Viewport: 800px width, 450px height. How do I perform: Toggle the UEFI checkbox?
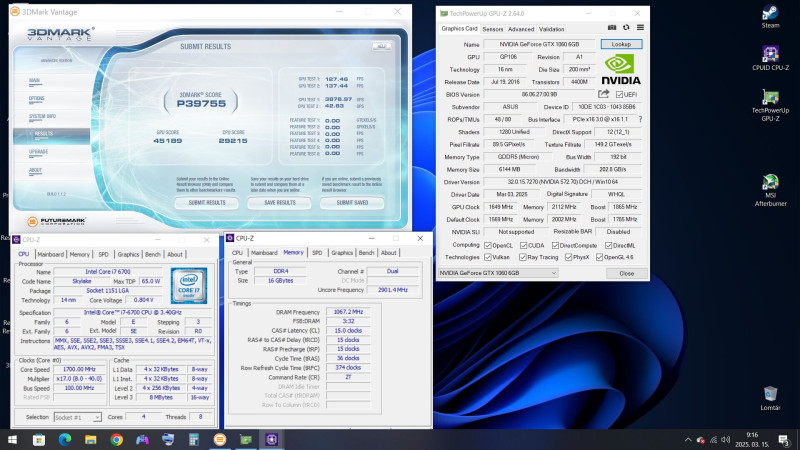pyautogui.click(x=619, y=94)
